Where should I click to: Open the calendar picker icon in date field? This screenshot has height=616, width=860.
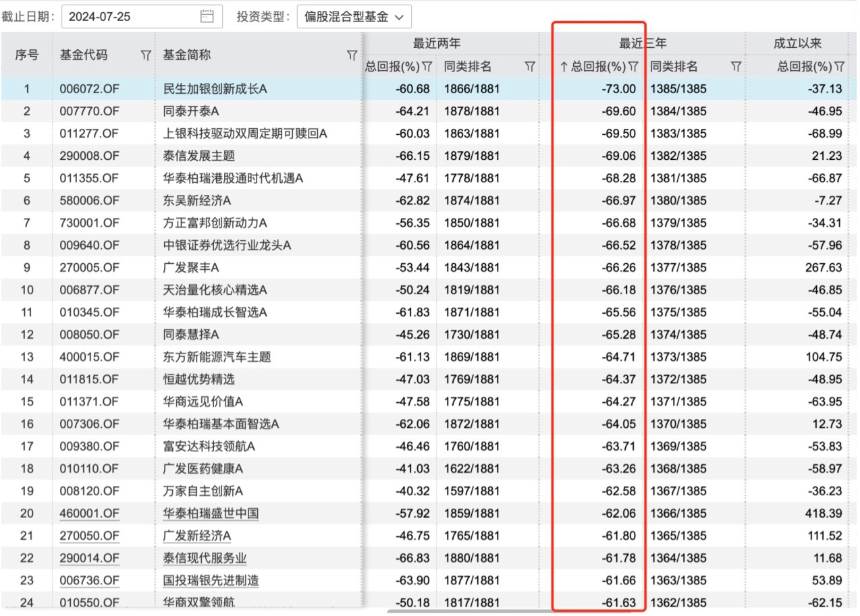pyautogui.click(x=207, y=16)
